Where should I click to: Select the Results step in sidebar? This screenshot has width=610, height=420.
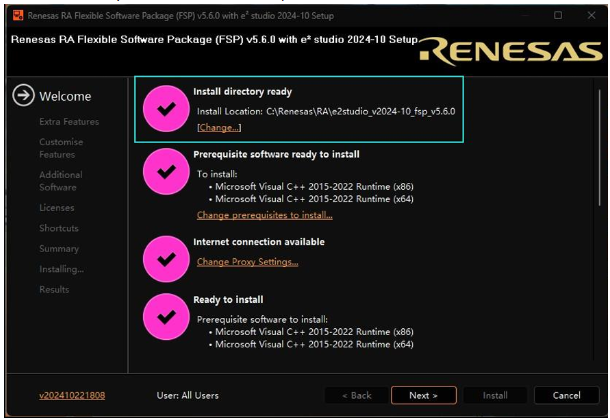tap(54, 290)
